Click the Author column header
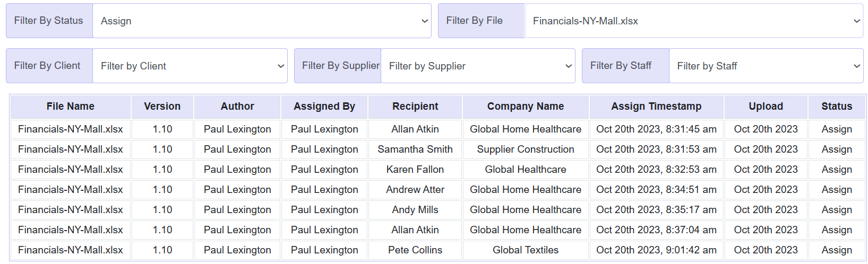The height and width of the screenshot is (264, 868). [237, 107]
